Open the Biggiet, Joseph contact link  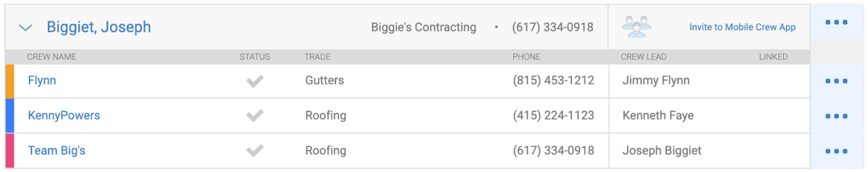pyautogui.click(x=99, y=27)
